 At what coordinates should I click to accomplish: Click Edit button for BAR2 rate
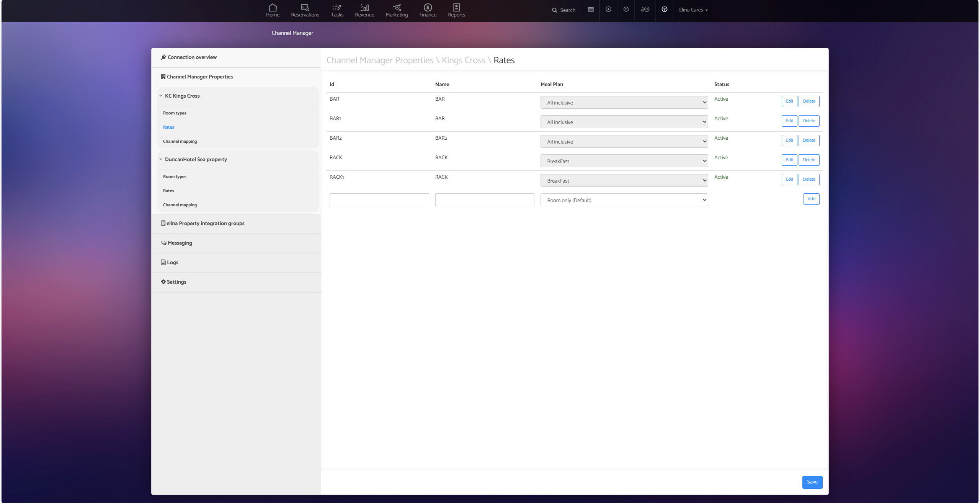coord(789,140)
